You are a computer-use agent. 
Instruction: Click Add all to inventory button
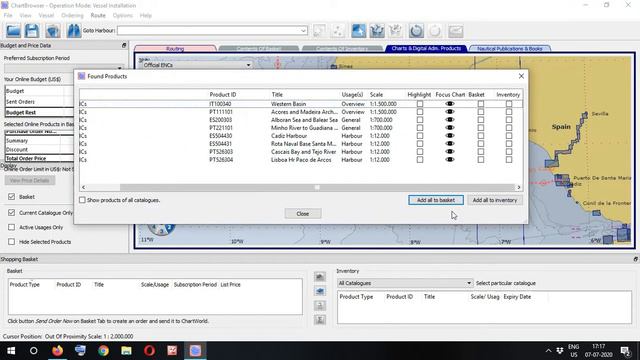[x=495, y=200]
